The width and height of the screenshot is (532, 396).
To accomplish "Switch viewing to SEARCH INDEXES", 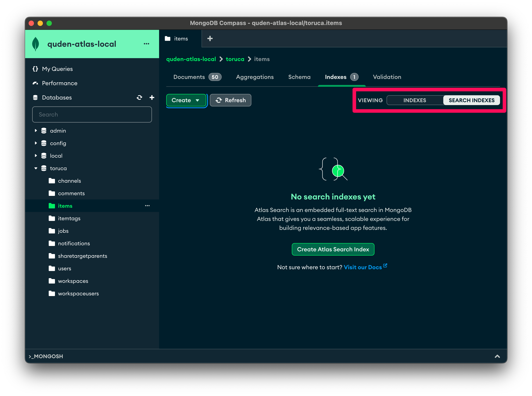I will pyautogui.click(x=471, y=100).
